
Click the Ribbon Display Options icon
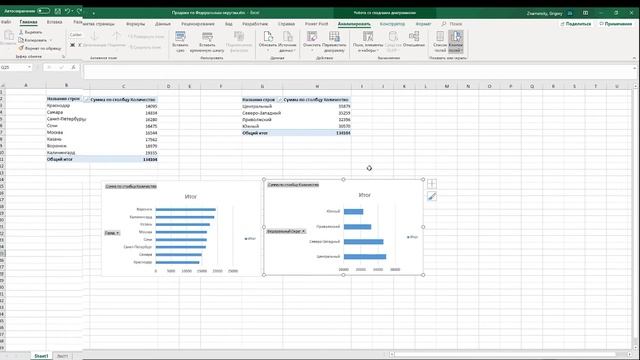585,13
